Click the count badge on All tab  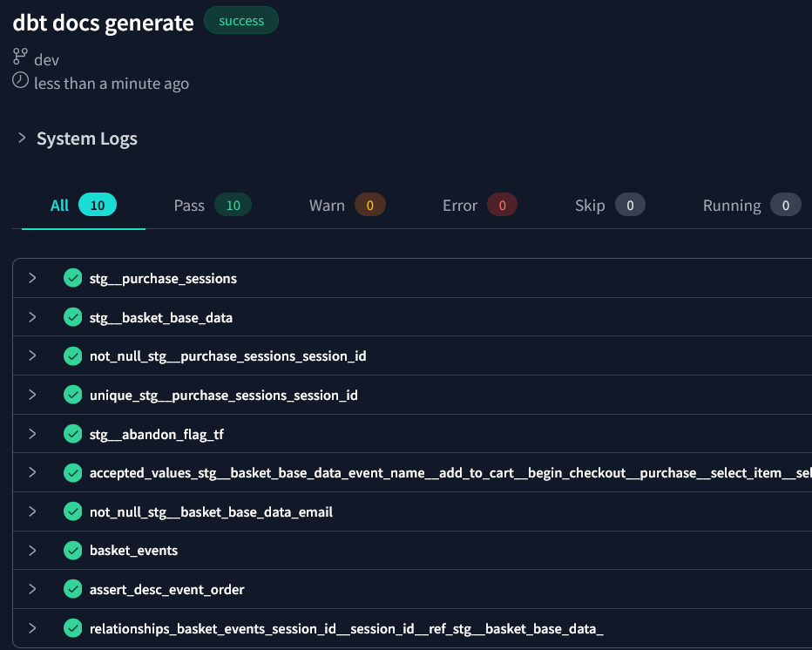click(98, 205)
